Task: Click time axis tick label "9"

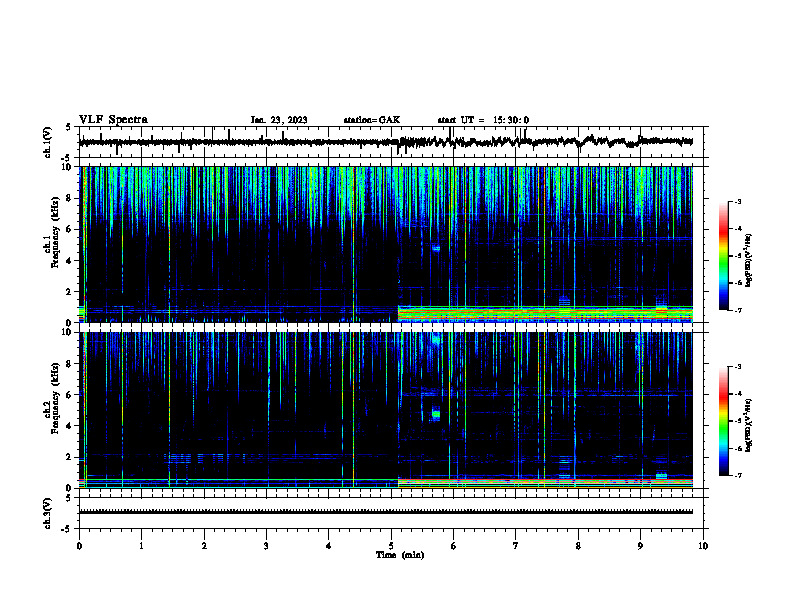Action: [640, 546]
